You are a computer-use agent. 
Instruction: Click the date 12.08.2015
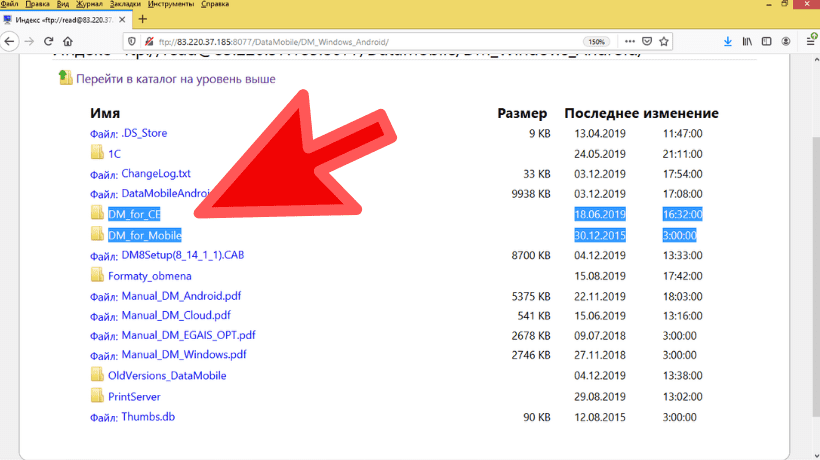[x=600, y=417]
